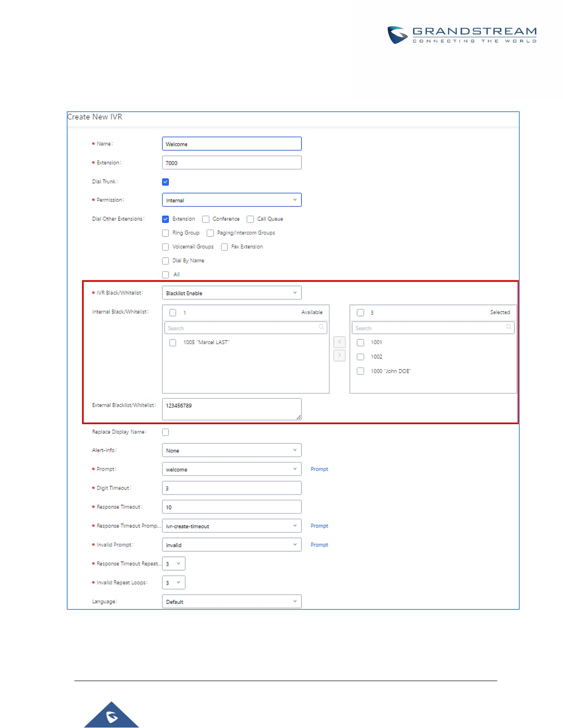The height and width of the screenshot is (728, 563).
Task: Click the Available list search magnifier icon
Action: [321, 327]
